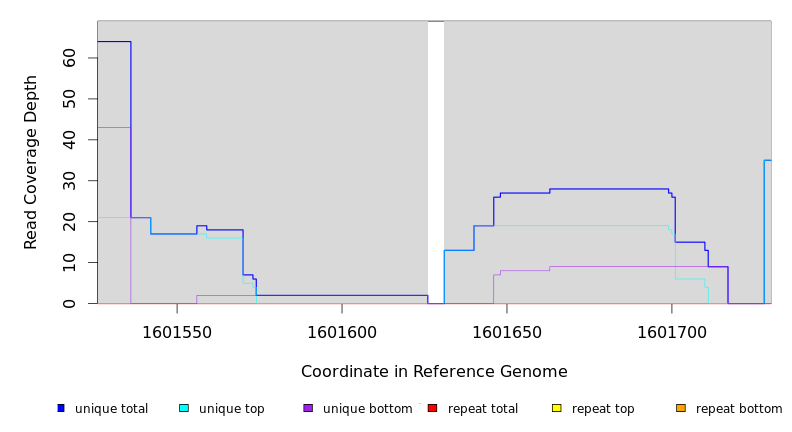Click the yellow repeat top legend swatch
Screen dimensions: 792x432
[x=557, y=408]
